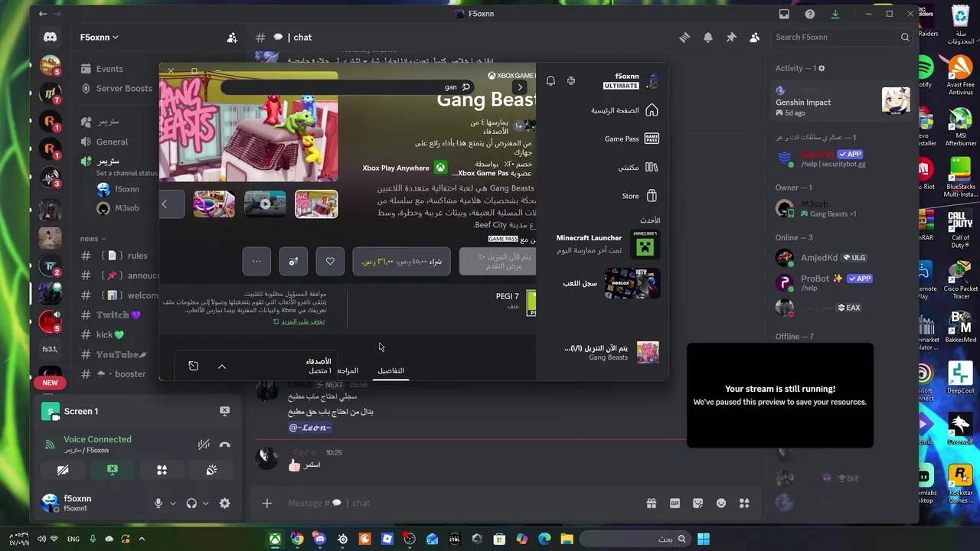Image resolution: width=980 pixels, height=551 pixels.
Task: Click the green download update icon
Action: (835, 14)
